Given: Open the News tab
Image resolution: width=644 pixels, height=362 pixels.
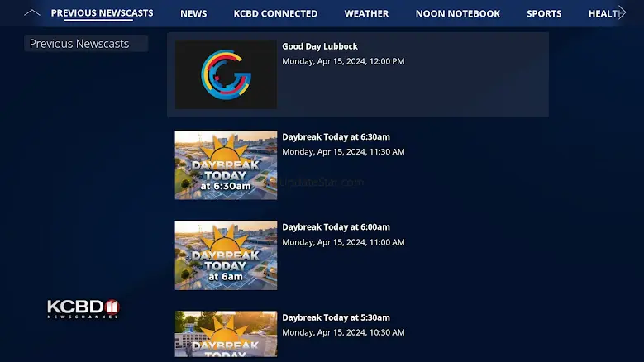Looking at the screenshot, I should coord(193,13).
